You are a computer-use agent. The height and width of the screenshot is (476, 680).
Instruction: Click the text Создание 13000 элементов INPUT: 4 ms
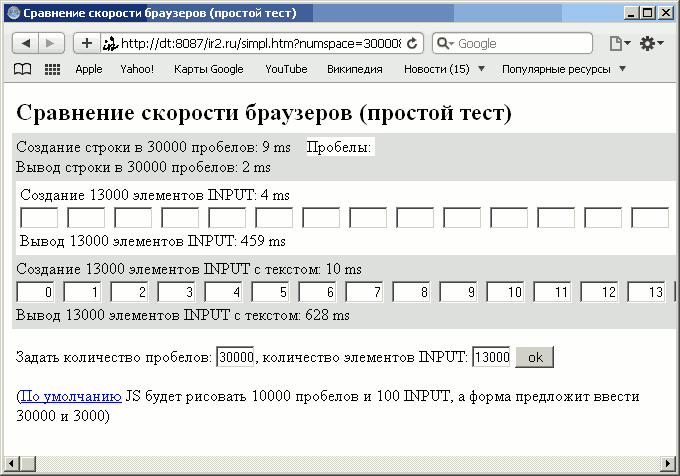pyautogui.click(x=155, y=195)
